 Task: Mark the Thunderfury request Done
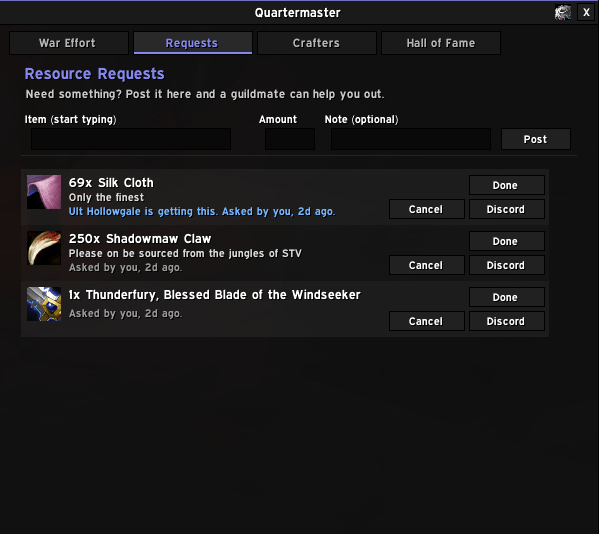[507, 297]
